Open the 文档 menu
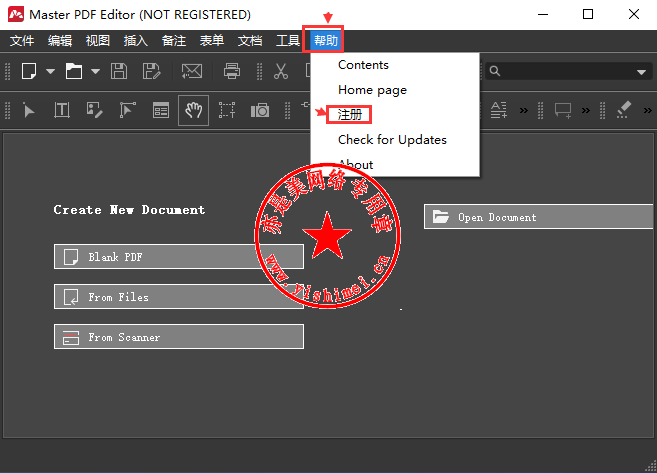Screen dimensions: 657x473 (x=250, y=41)
